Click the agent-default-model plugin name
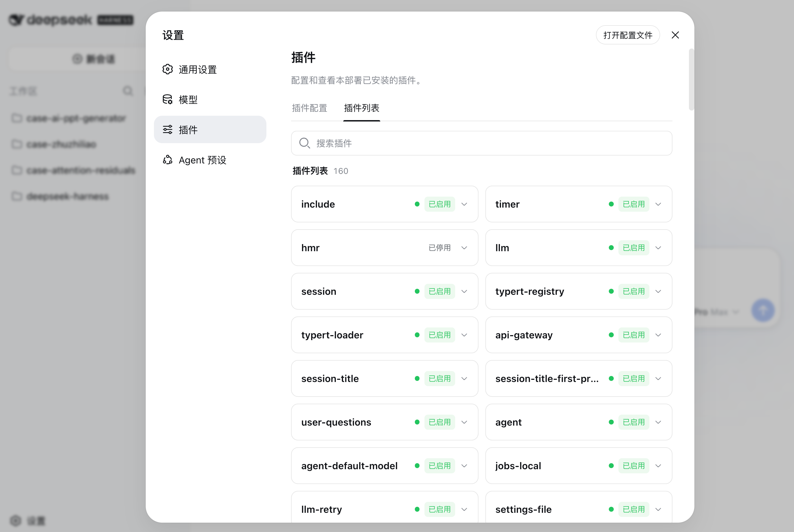Image resolution: width=794 pixels, height=532 pixels. pos(349,466)
